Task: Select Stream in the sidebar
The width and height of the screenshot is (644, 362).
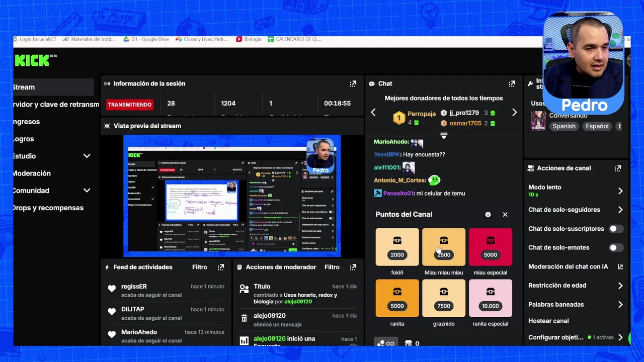Action: (53, 87)
